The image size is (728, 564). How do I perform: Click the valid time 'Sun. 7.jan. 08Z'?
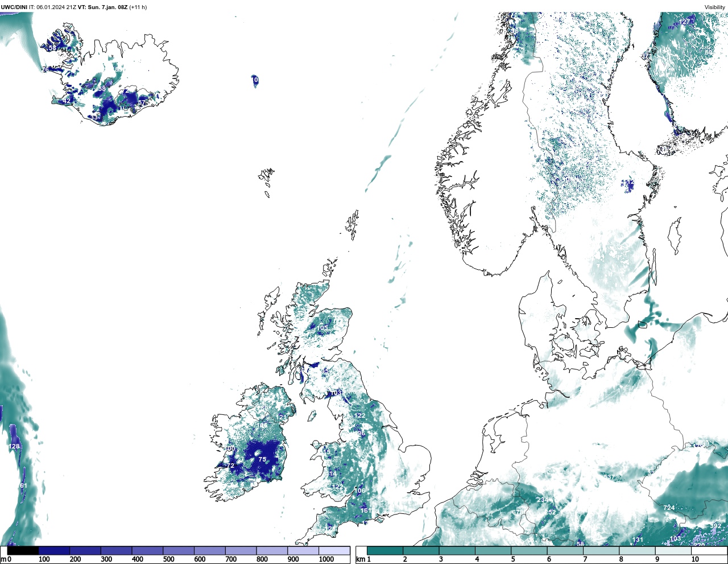[x=108, y=7]
